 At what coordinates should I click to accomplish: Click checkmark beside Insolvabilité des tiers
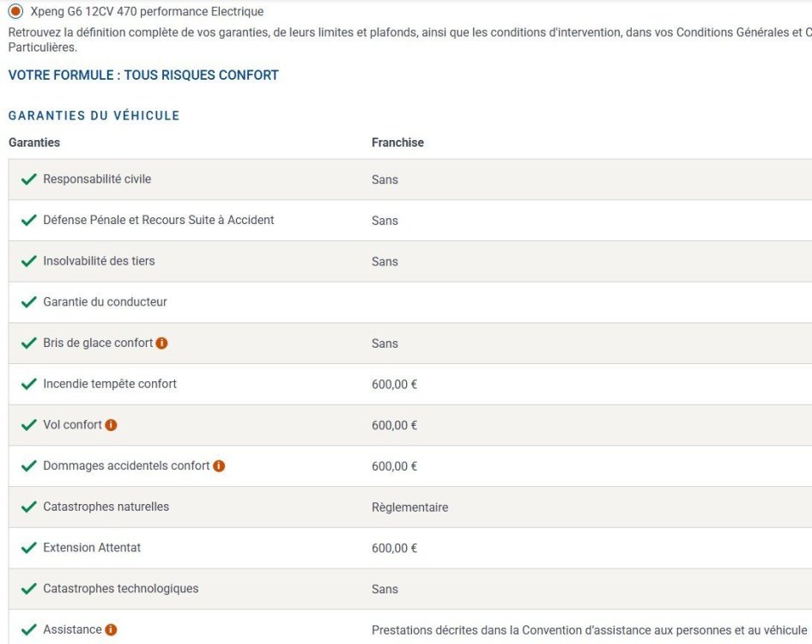pos(29,261)
